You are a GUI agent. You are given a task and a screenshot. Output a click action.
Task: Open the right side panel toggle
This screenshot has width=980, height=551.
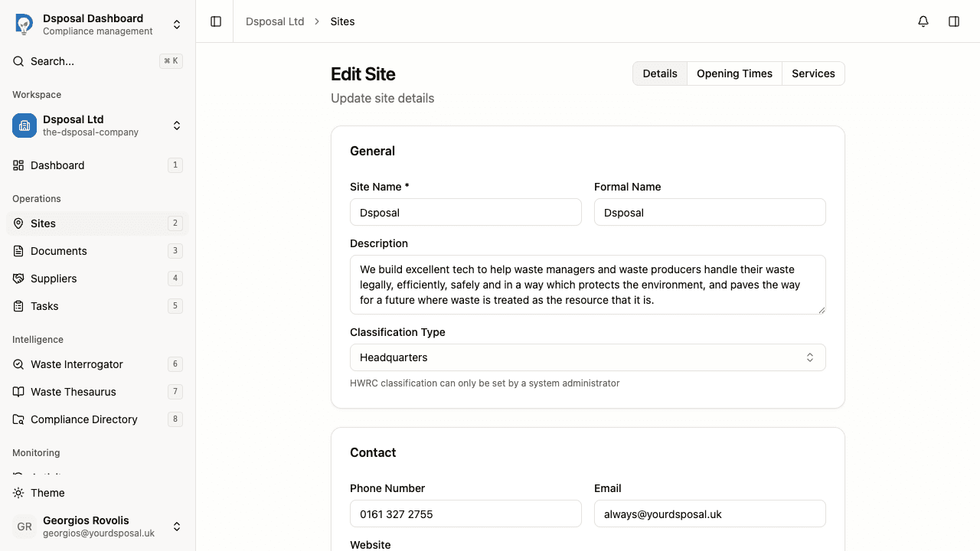[954, 21]
